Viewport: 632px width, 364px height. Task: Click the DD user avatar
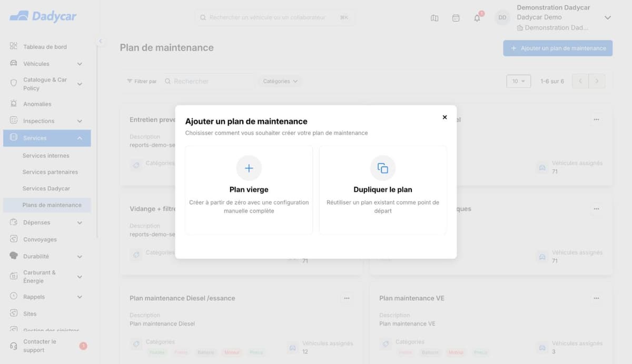(x=502, y=18)
